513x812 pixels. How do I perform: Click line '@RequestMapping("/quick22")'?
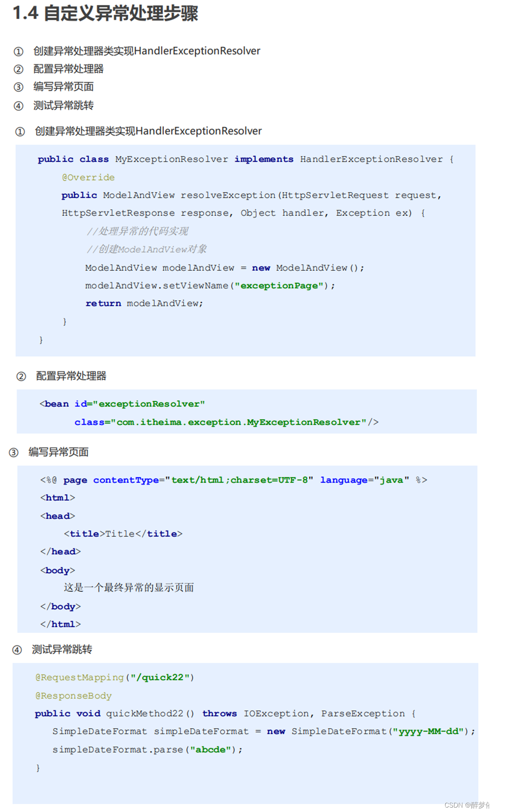click(115, 678)
